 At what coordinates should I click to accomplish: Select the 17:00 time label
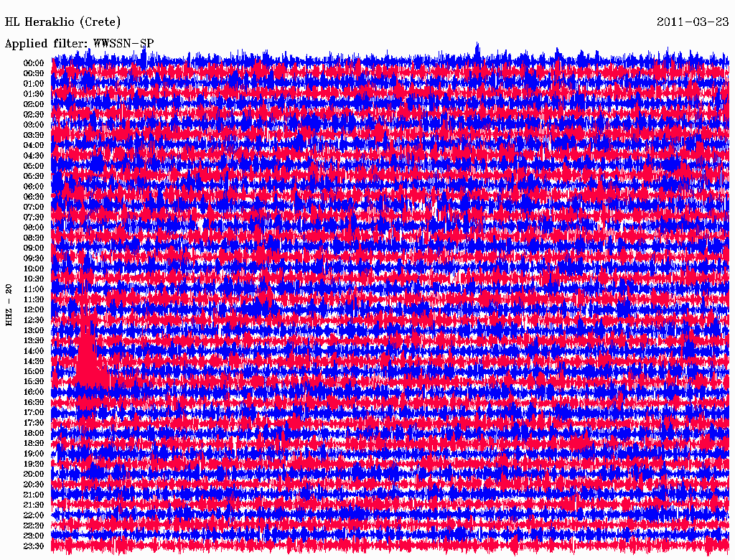[34, 413]
